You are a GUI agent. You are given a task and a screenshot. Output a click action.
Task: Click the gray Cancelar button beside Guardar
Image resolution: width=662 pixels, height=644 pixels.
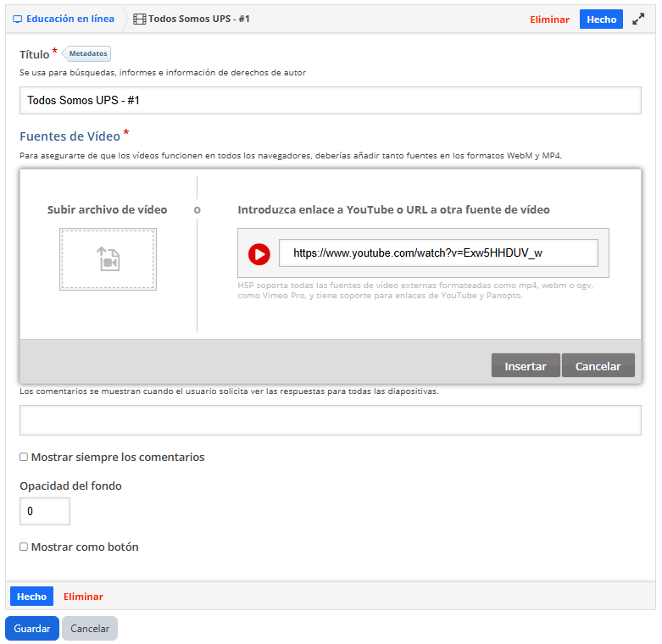(x=90, y=629)
